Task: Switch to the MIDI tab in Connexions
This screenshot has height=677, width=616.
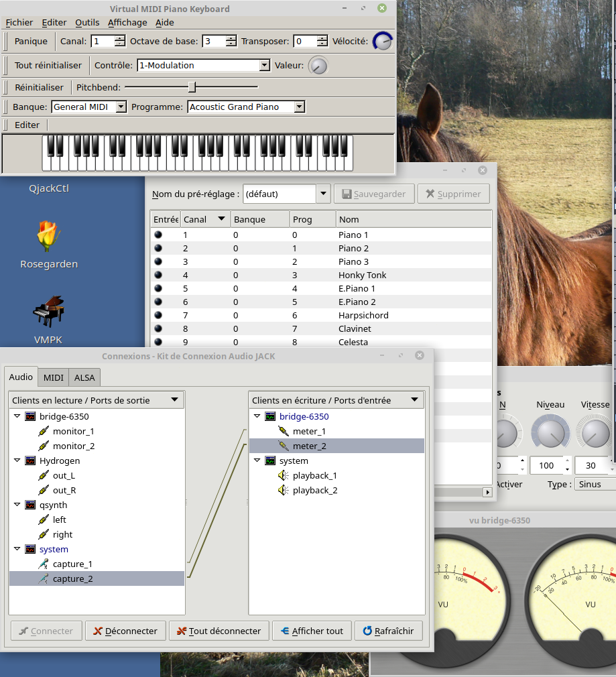Action: 53,378
